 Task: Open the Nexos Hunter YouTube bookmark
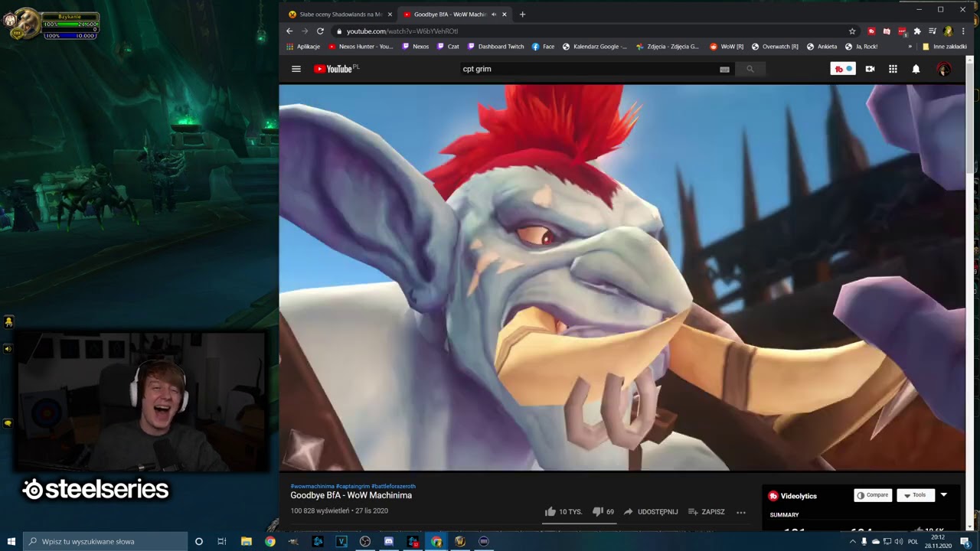click(x=361, y=47)
